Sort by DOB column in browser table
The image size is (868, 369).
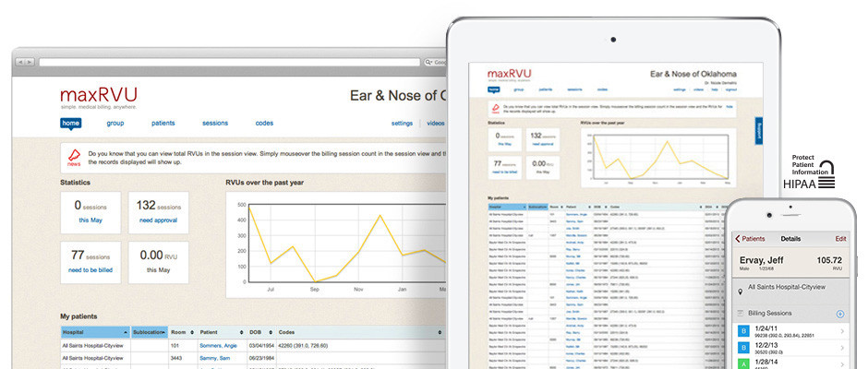(x=261, y=332)
